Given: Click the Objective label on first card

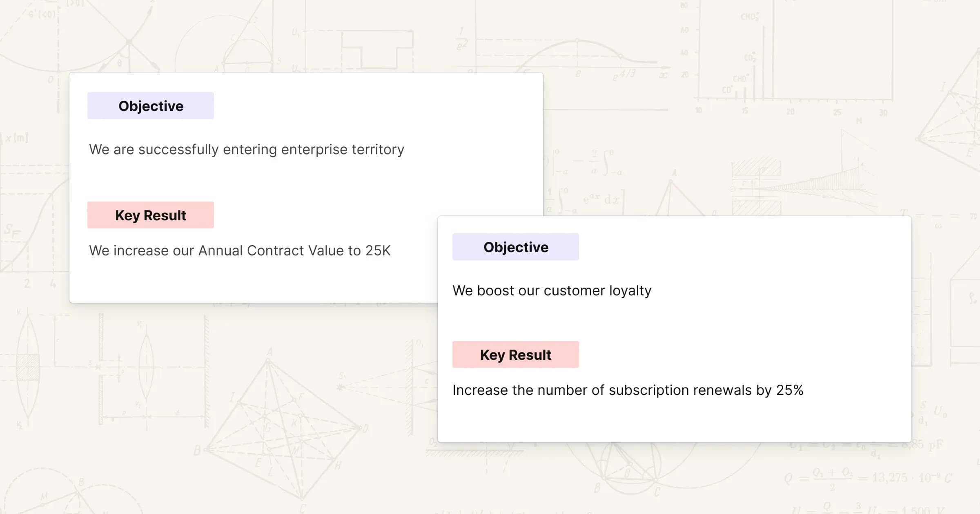Looking at the screenshot, I should coord(150,106).
